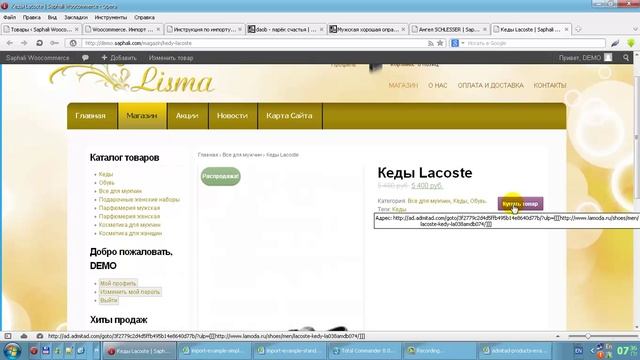The image size is (640, 360).
Task: Click the Добавить item in admin bar
Action: click(119, 58)
